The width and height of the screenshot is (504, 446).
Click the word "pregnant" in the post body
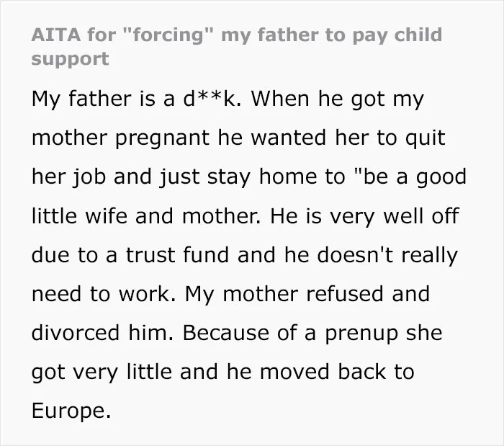point(163,138)
